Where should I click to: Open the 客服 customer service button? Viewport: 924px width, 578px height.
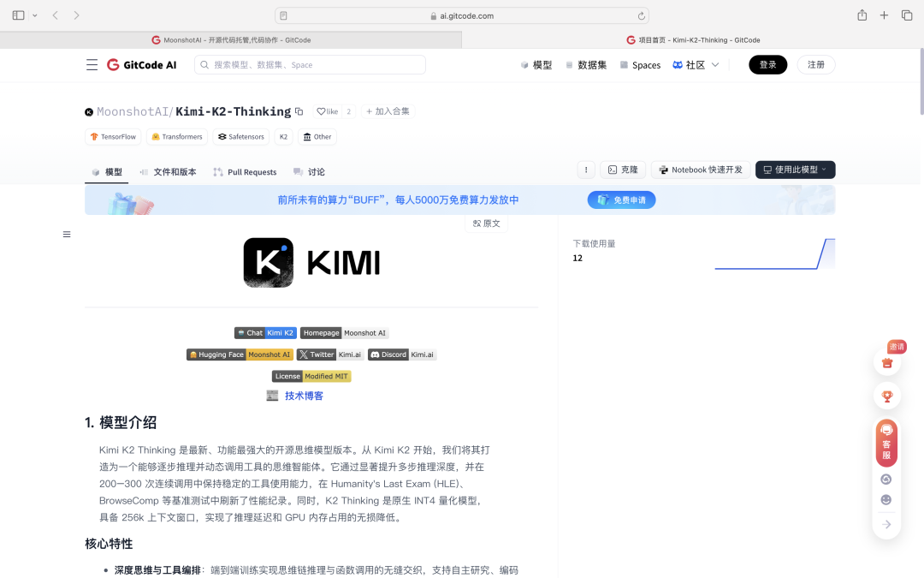pyautogui.click(x=886, y=443)
